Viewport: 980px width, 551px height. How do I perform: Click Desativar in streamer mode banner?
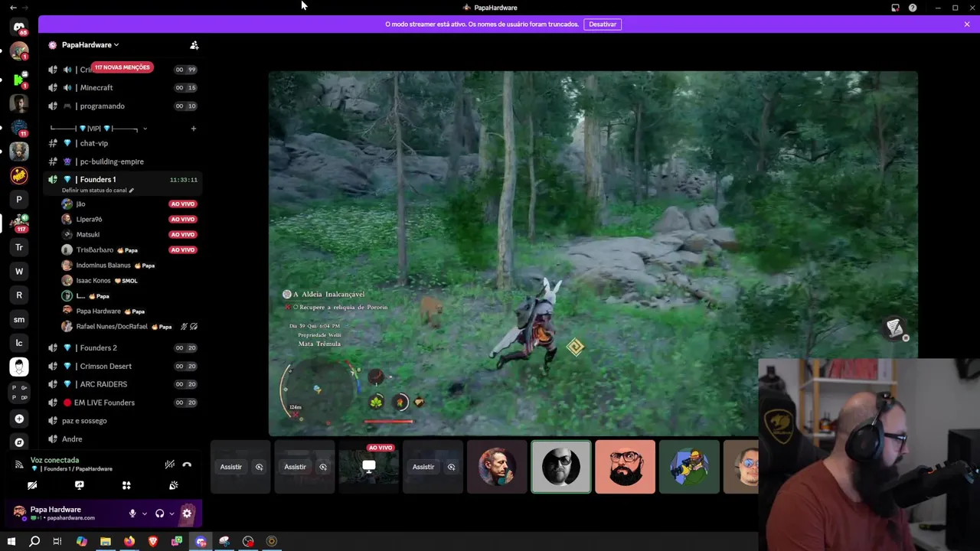point(603,24)
